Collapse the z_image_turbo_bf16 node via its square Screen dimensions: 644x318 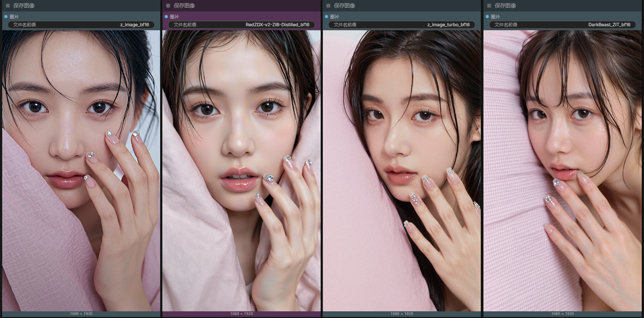(x=328, y=6)
